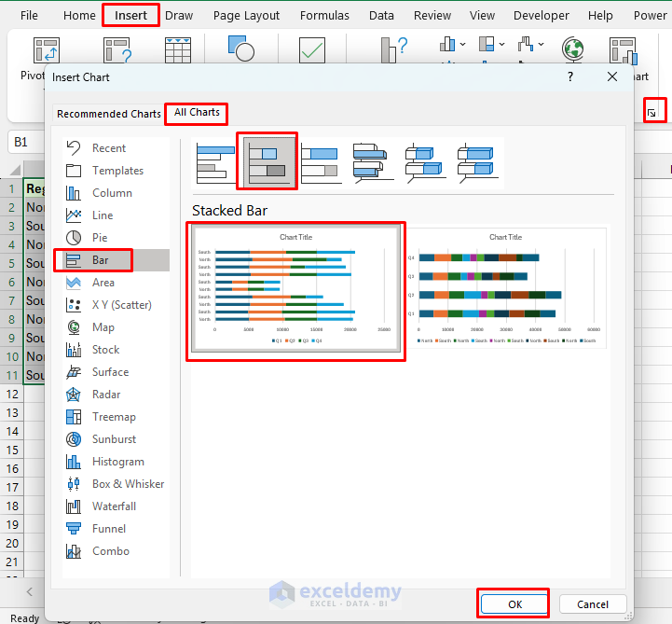The width and height of the screenshot is (672, 624).
Task: Expand the Insert Hierarchy Chart dropdown
Action: click(x=501, y=44)
